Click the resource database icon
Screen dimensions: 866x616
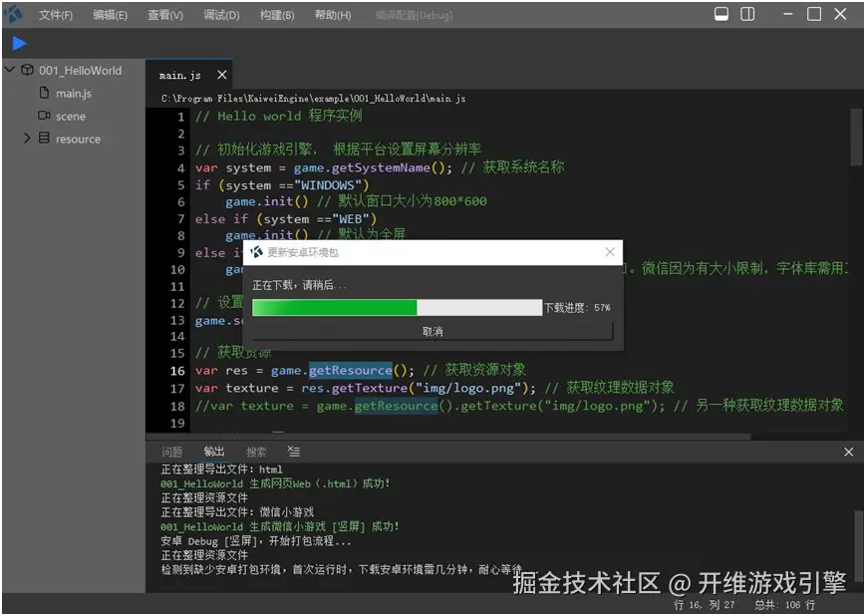pos(44,138)
